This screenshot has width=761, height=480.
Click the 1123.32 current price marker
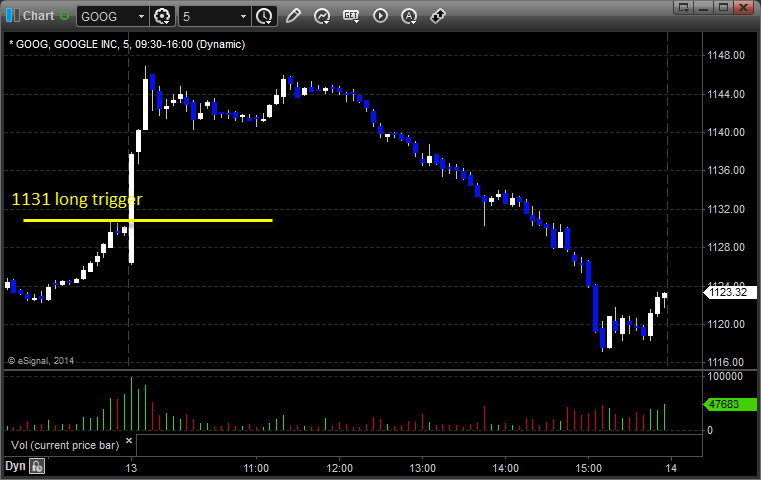730,292
